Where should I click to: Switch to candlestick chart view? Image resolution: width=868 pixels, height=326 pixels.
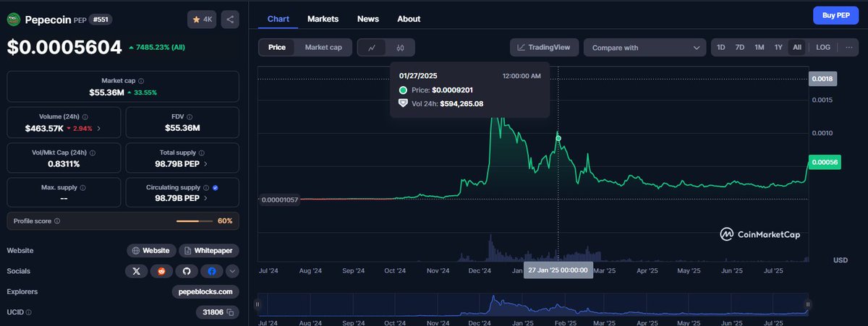pyautogui.click(x=400, y=48)
